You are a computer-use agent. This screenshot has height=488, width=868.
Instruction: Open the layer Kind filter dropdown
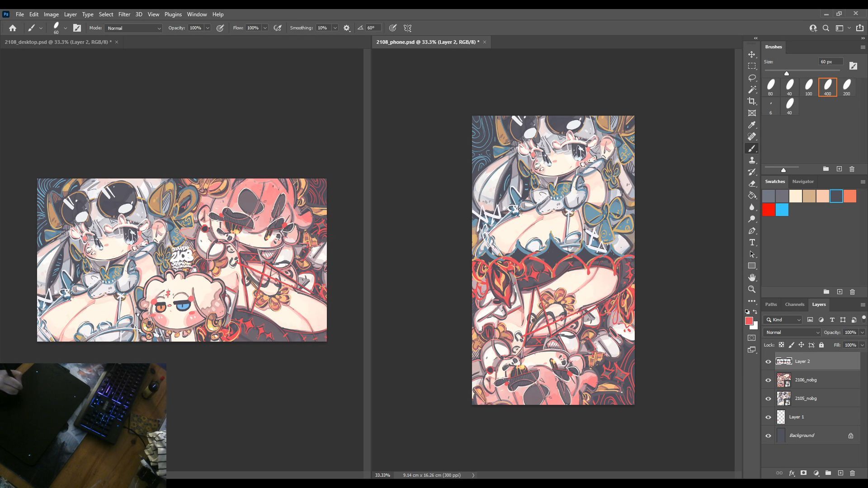pyautogui.click(x=783, y=319)
